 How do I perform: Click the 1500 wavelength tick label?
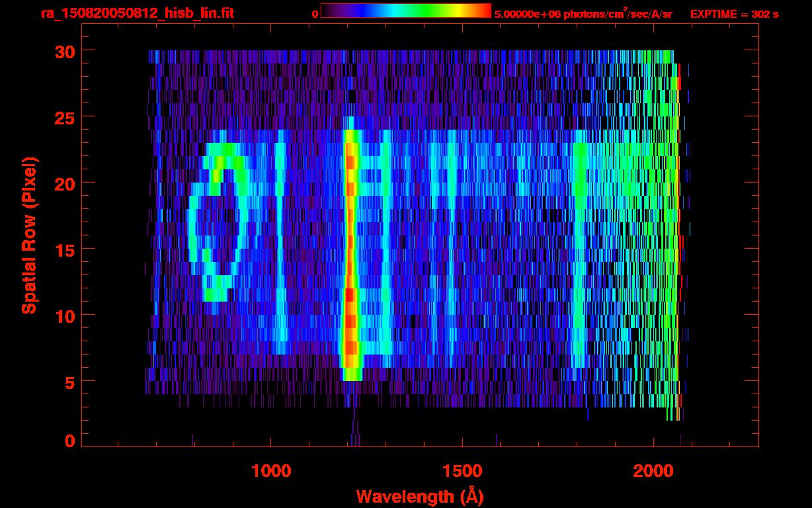pyautogui.click(x=462, y=470)
